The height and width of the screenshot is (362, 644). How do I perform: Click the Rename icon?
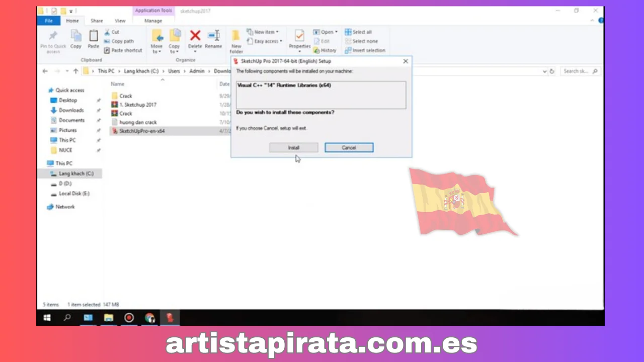(213, 35)
